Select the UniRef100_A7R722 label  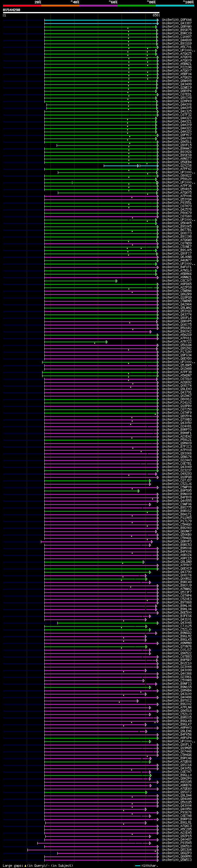[x=177, y=342]
